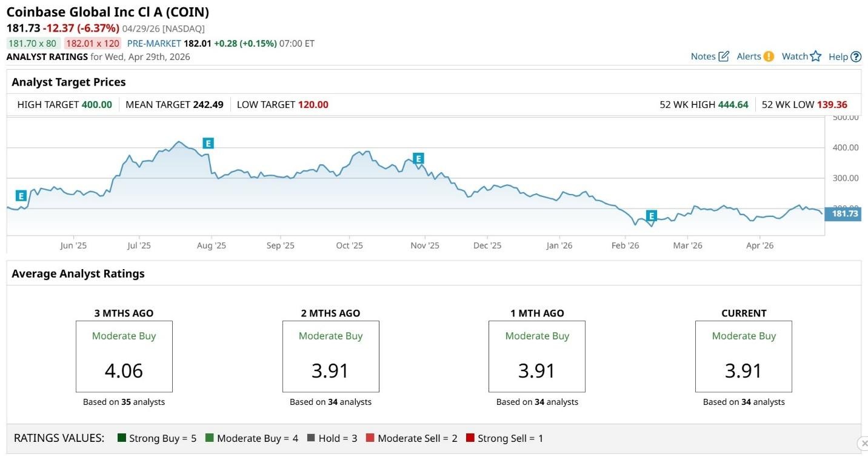This screenshot has height=457, width=868.
Task: Click the Moderate Sell legend swatch
Action: (370, 438)
